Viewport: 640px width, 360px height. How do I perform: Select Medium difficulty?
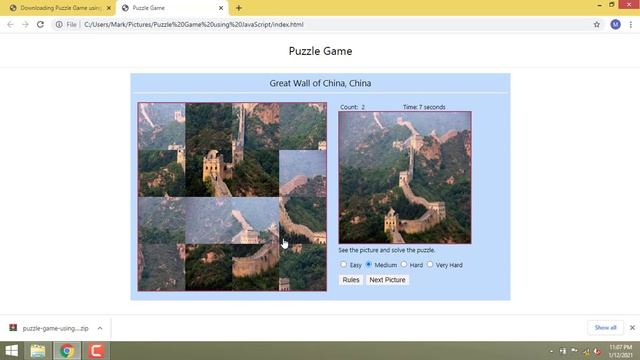(x=369, y=264)
